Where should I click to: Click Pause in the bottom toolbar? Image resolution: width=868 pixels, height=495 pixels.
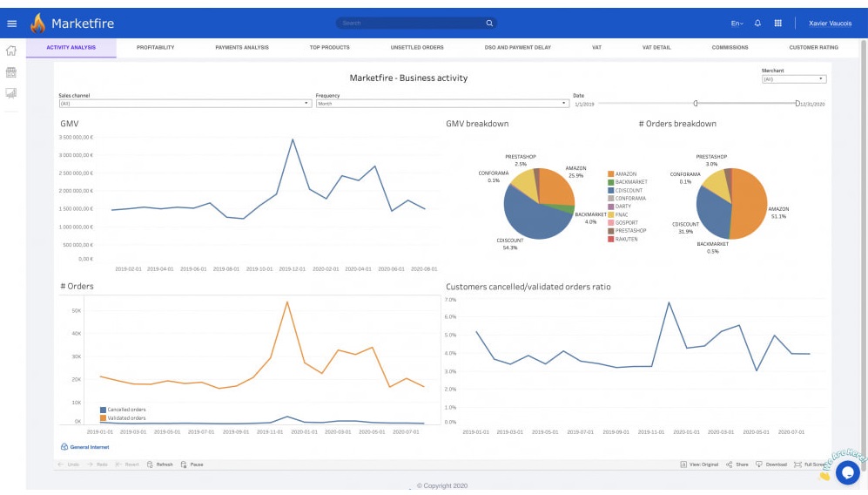click(x=192, y=464)
